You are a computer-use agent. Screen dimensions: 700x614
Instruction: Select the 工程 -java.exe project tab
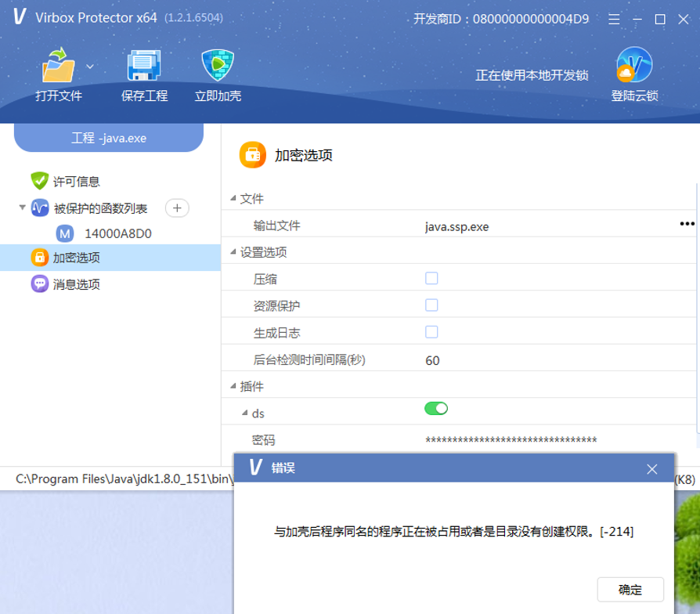tap(109, 138)
